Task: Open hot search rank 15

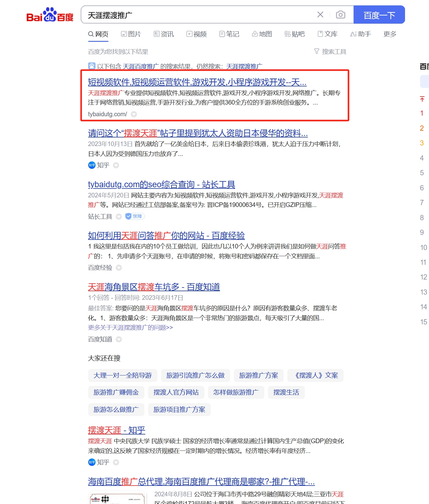Action: click(423, 322)
